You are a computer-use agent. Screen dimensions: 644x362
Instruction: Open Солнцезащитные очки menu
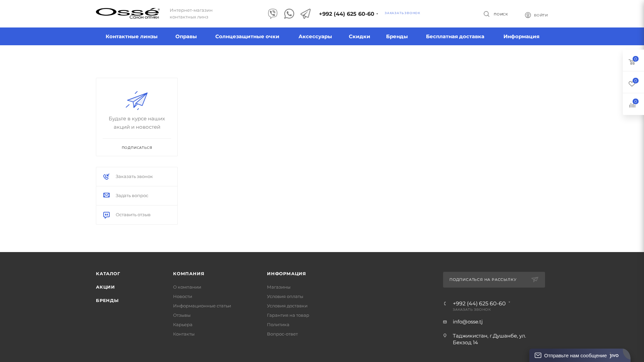click(247, 37)
